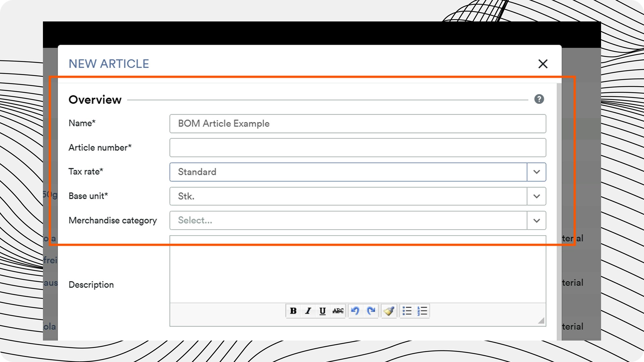This screenshot has height=362, width=644.
Task: Open the Tax rate dropdown arrow
Action: 537,172
